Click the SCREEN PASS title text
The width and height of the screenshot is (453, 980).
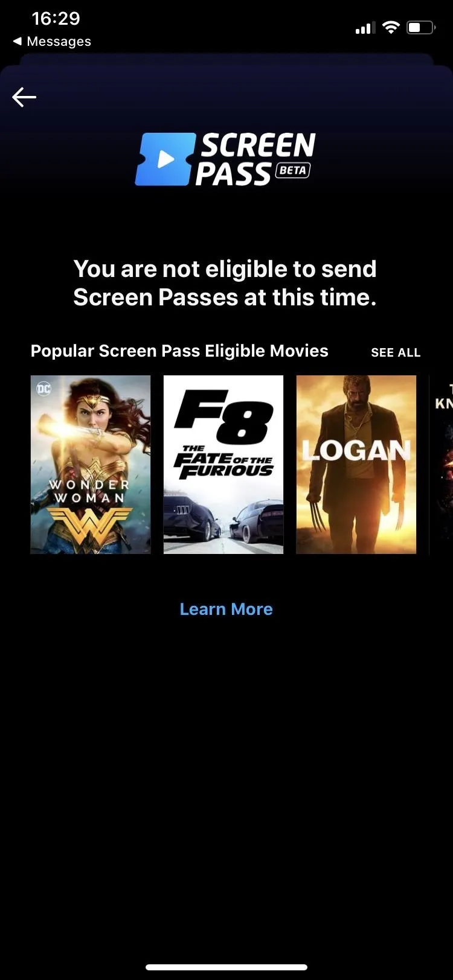point(256,159)
